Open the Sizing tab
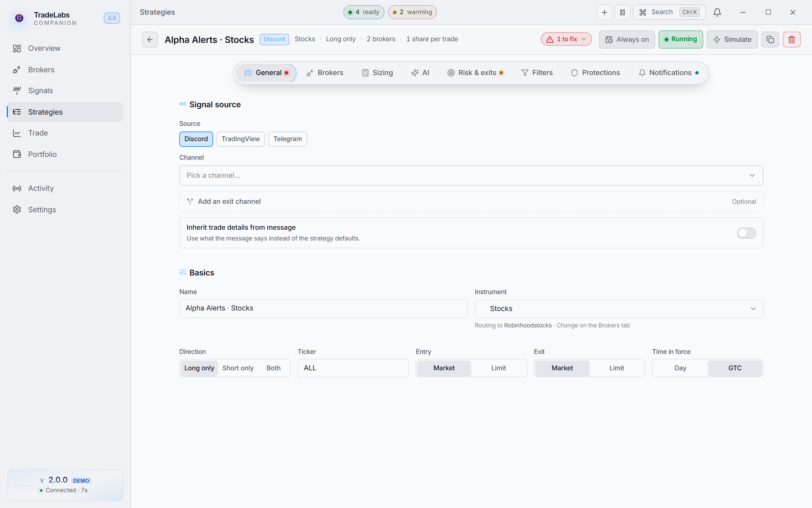The width and height of the screenshot is (812, 508). (378, 73)
